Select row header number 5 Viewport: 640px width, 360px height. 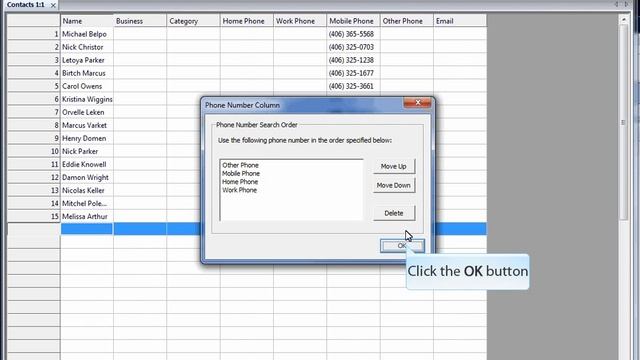(34, 86)
